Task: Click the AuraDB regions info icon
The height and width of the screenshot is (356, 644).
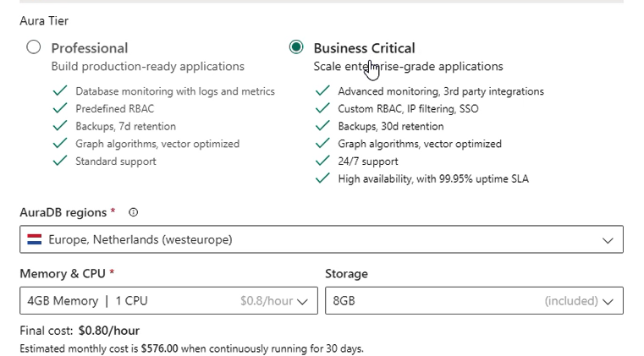Action: point(133,212)
